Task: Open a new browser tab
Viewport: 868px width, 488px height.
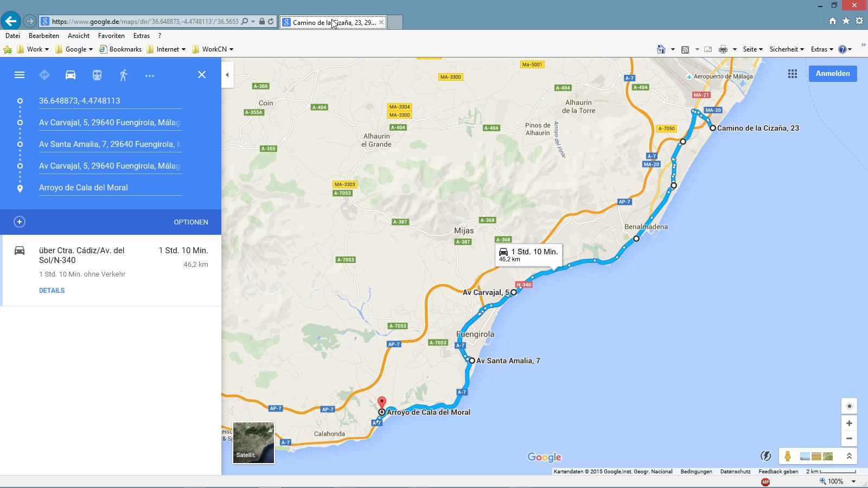Action: [x=395, y=22]
